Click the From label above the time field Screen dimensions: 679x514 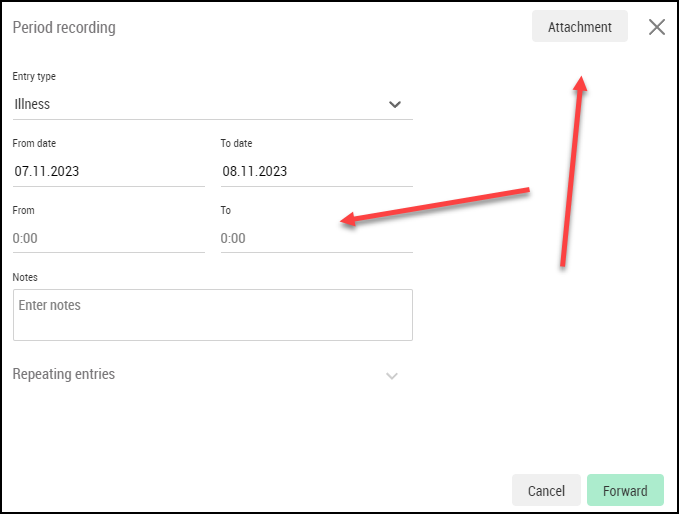click(23, 210)
